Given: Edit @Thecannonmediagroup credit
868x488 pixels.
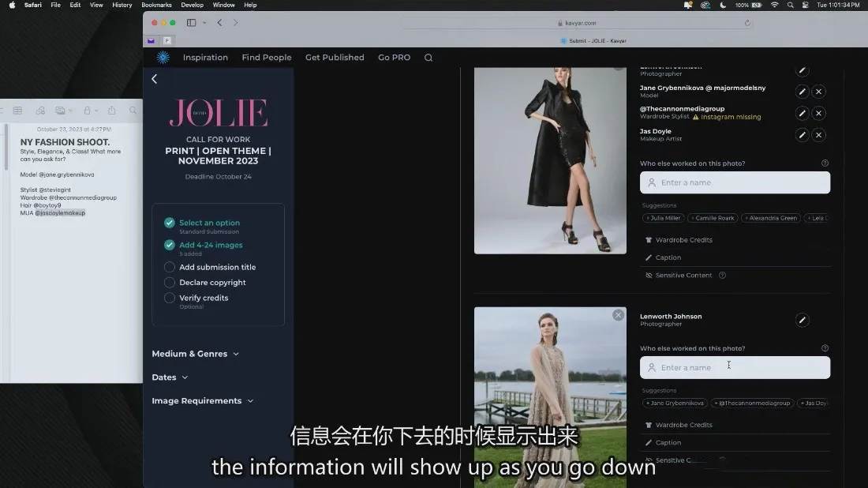Looking at the screenshot, I should pyautogui.click(x=802, y=113).
